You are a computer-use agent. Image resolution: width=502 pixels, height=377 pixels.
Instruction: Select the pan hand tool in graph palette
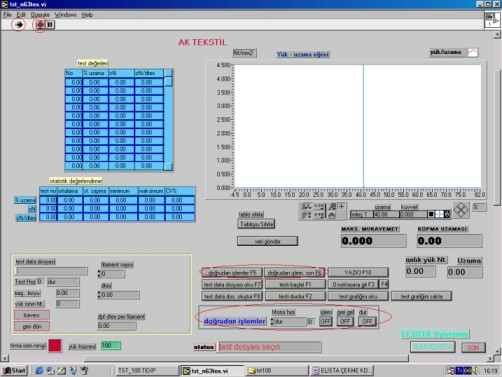(332, 215)
